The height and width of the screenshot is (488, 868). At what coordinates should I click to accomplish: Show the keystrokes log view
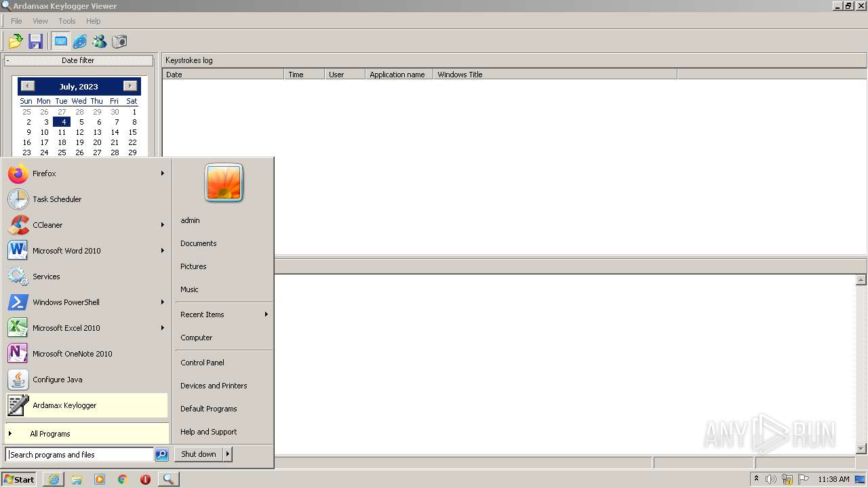click(61, 41)
